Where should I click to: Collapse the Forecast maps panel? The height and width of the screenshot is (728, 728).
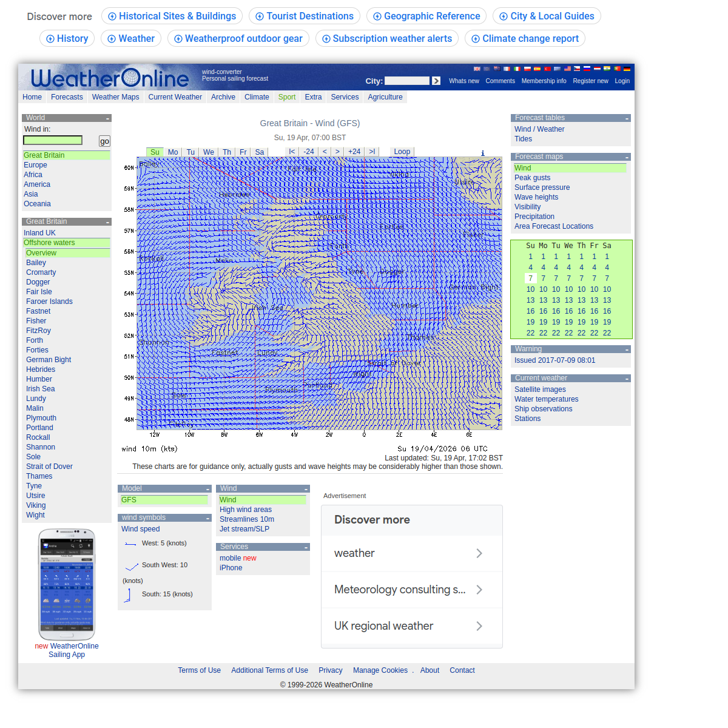click(627, 157)
